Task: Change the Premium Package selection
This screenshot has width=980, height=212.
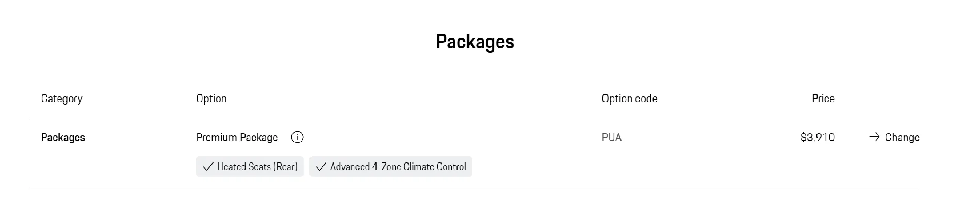Action: pos(894,137)
